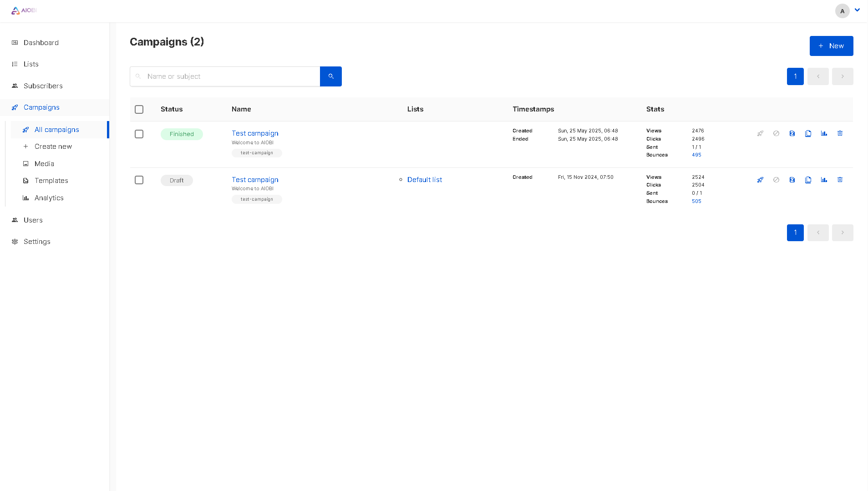Open the Default list link
Screen dimensions: 868x491
425,179
